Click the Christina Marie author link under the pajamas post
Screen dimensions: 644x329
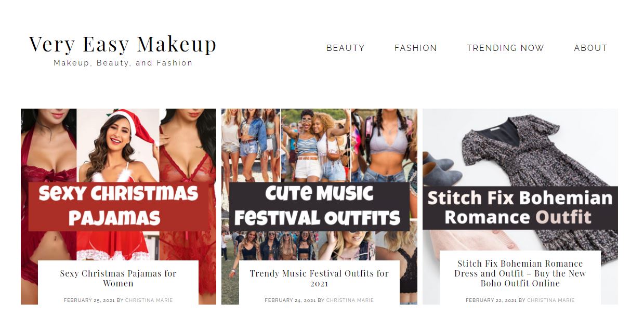[x=149, y=300]
